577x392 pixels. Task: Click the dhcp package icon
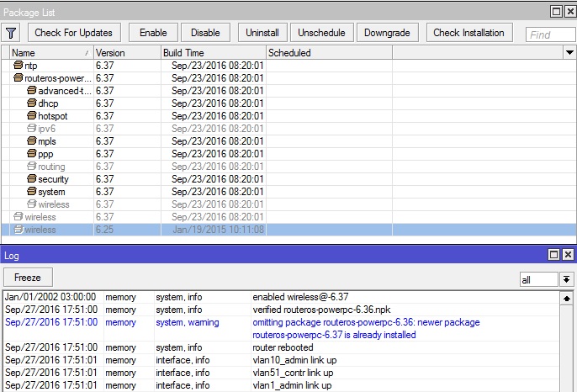[x=32, y=103]
